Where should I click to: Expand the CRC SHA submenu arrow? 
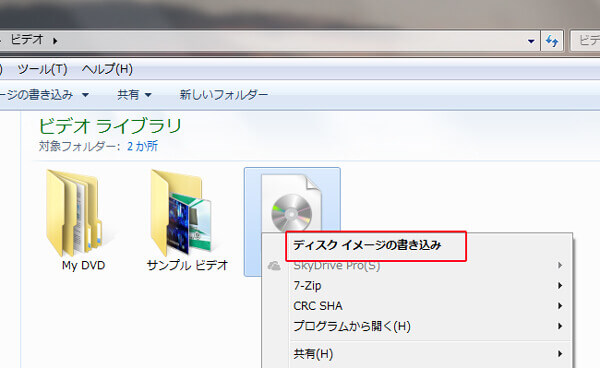pyautogui.click(x=560, y=306)
